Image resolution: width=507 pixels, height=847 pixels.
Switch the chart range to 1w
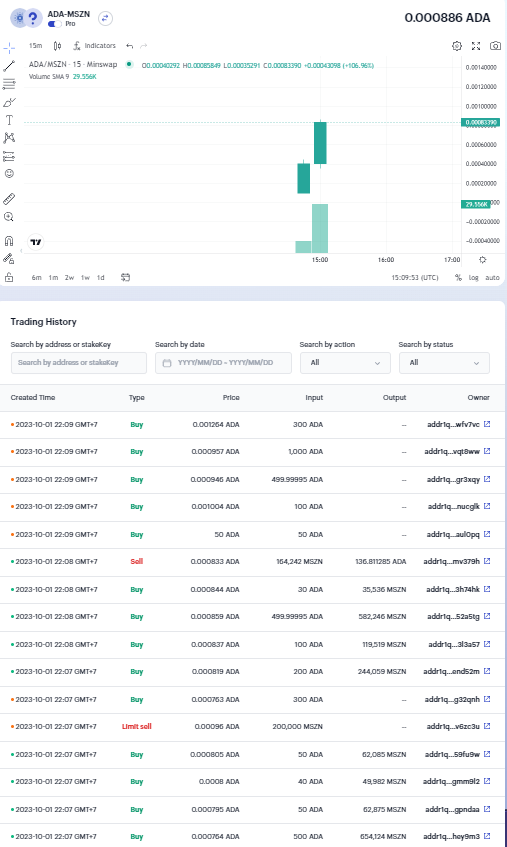point(85,278)
